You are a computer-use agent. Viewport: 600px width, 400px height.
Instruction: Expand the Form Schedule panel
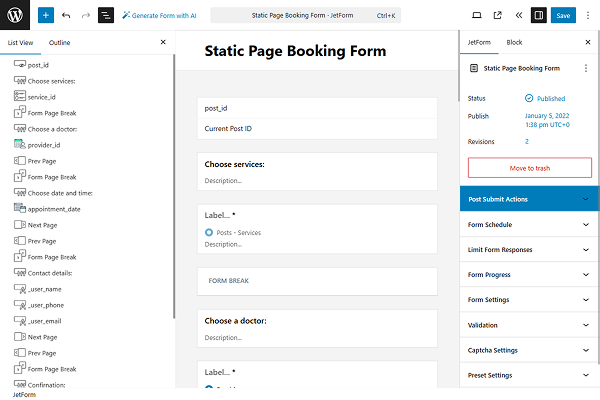530,225
